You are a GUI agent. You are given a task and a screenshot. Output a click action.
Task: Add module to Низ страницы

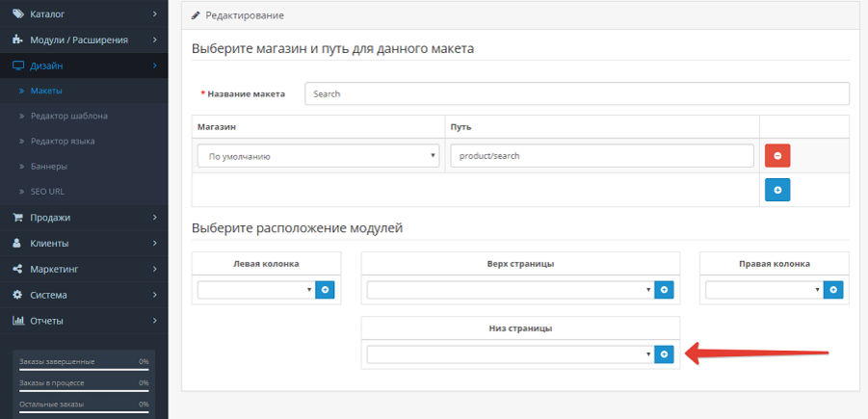click(664, 354)
